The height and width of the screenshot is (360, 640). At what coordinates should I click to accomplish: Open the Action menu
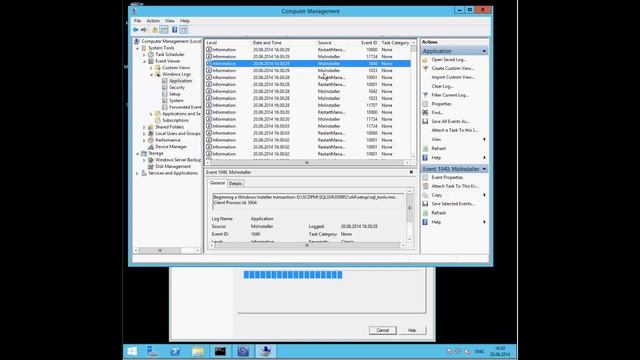click(x=153, y=21)
